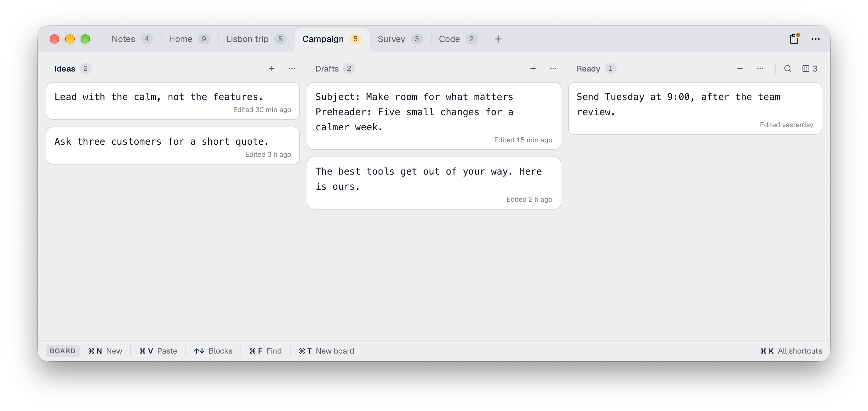The height and width of the screenshot is (411, 868).
Task: Select the 'Ask three customers' card
Action: click(x=173, y=146)
